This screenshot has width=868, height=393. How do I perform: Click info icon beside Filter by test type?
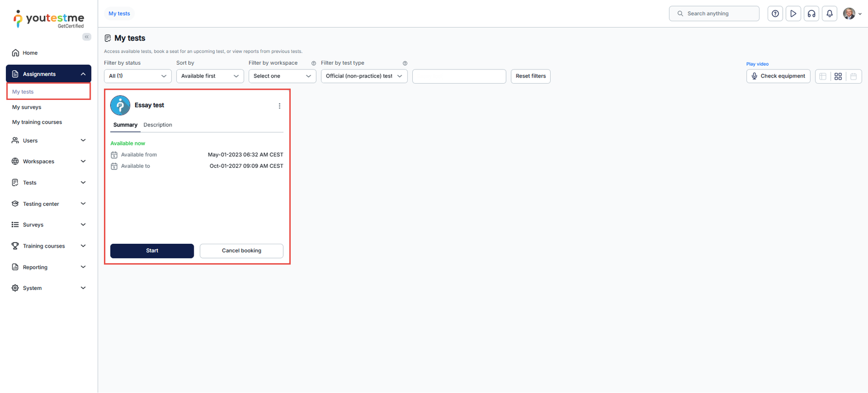click(405, 64)
